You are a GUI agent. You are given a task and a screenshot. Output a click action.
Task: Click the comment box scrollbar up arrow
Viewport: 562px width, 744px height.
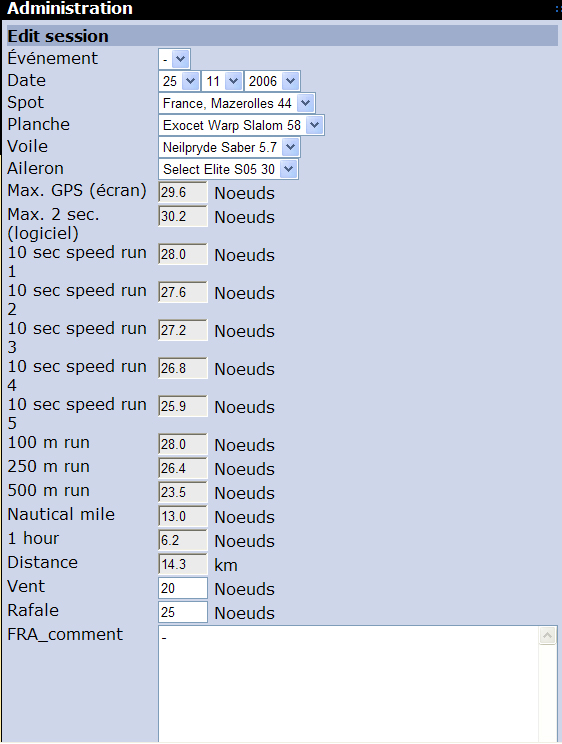(547, 636)
